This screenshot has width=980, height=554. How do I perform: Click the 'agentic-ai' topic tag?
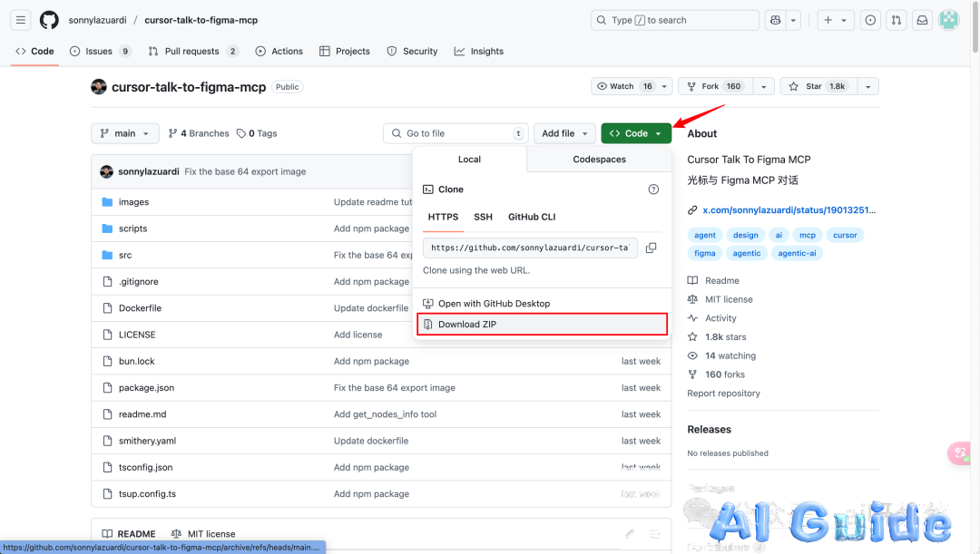coord(797,253)
